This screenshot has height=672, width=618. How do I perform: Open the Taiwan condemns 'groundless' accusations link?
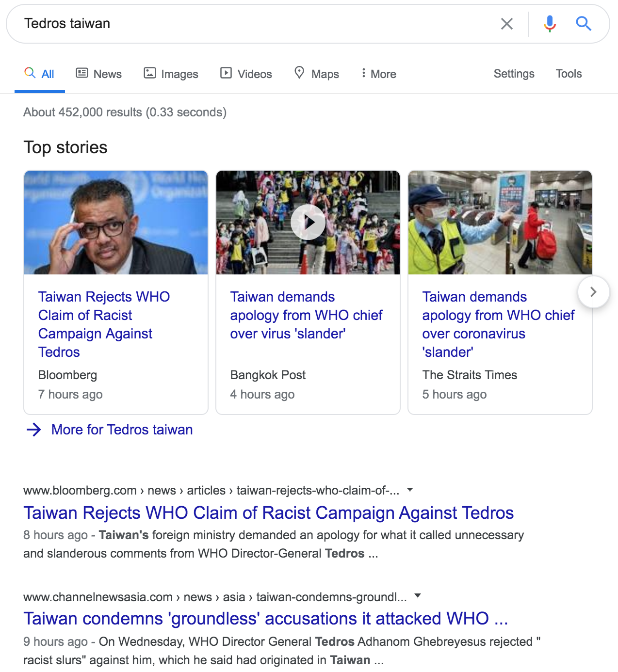point(265,619)
